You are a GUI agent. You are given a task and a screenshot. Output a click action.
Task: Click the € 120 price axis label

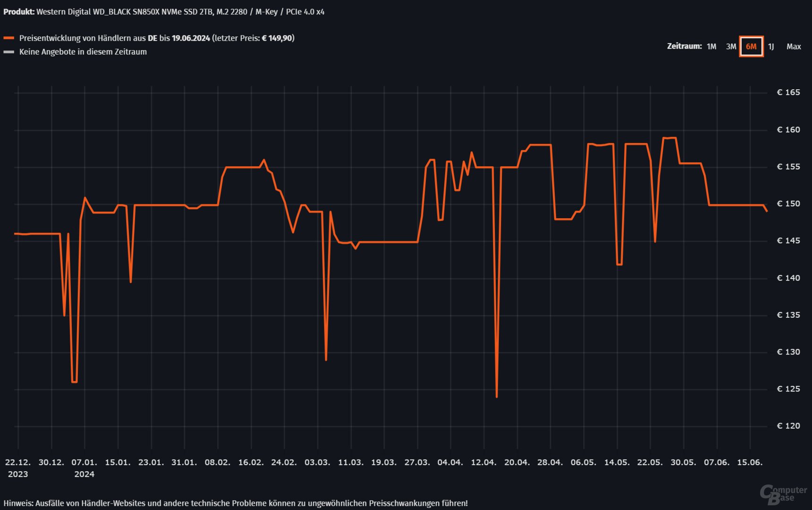click(x=788, y=426)
